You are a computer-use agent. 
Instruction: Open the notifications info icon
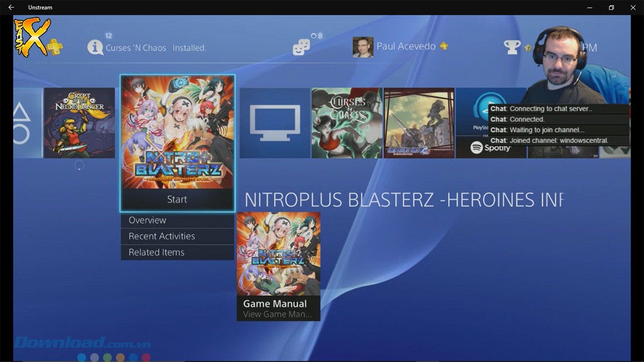(95, 47)
